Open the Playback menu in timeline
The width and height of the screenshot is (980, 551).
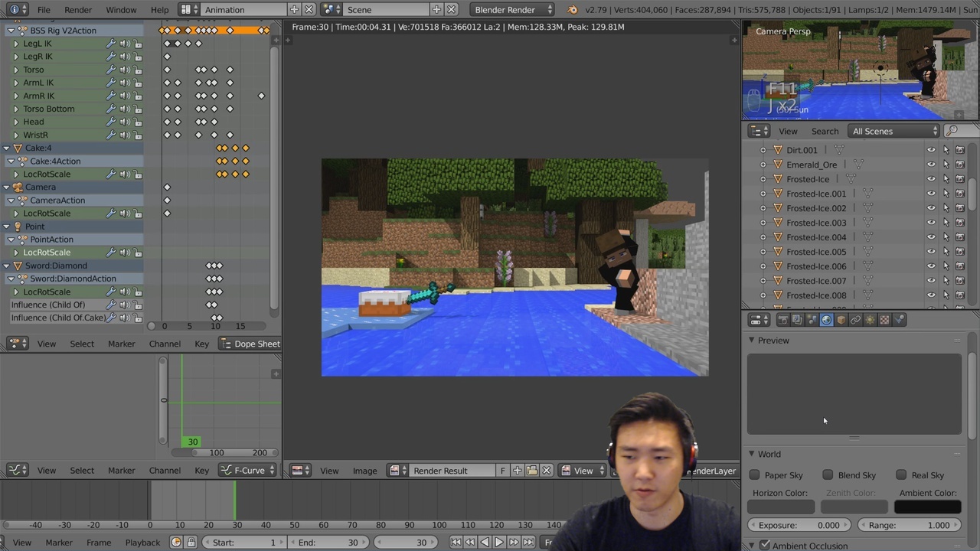(142, 542)
